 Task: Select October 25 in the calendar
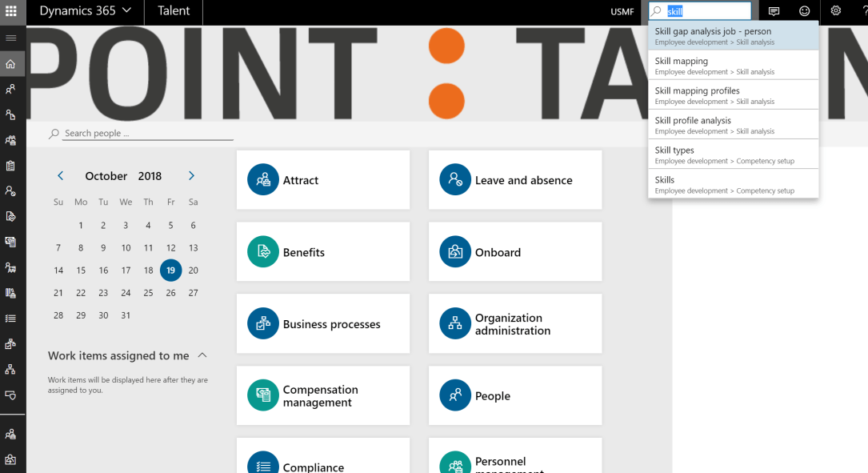click(x=148, y=293)
